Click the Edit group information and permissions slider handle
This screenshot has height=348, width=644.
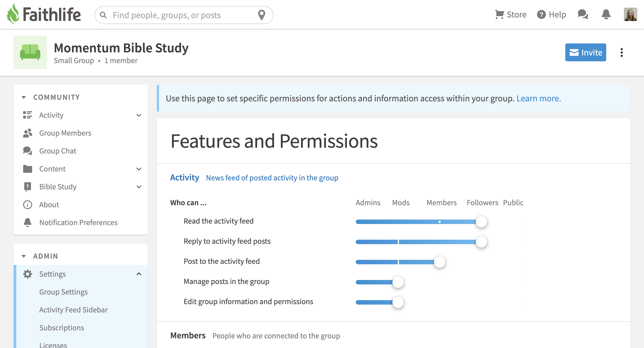(x=398, y=302)
